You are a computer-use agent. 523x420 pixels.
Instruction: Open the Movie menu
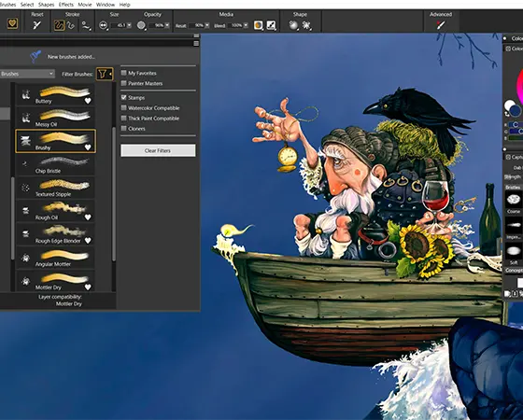point(85,5)
